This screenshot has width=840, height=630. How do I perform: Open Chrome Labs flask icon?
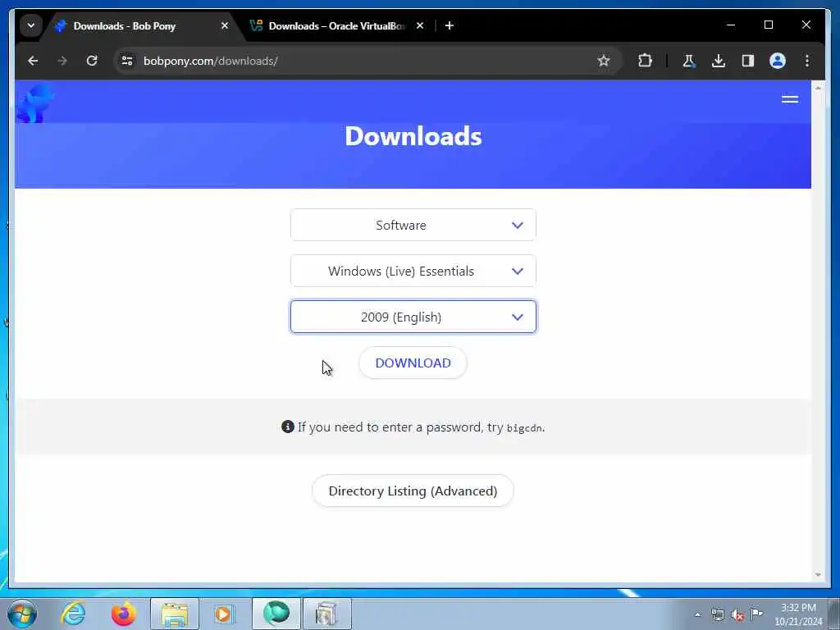689,61
